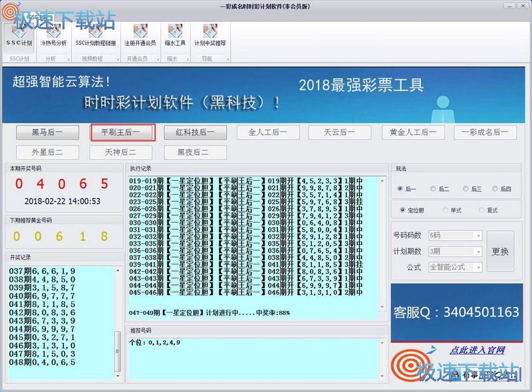Open the SSC计划 ribbon icon

[19, 35]
